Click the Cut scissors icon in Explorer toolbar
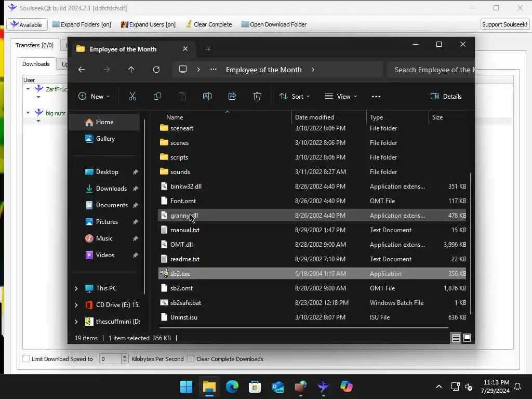 click(132, 96)
